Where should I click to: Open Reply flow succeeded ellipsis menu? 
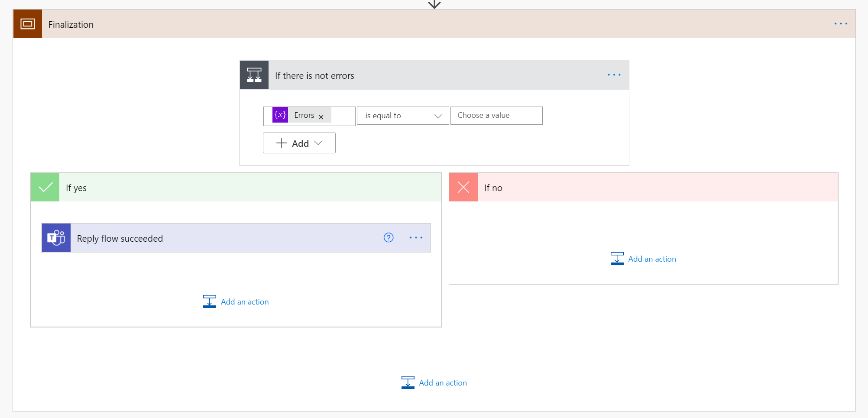tap(416, 237)
